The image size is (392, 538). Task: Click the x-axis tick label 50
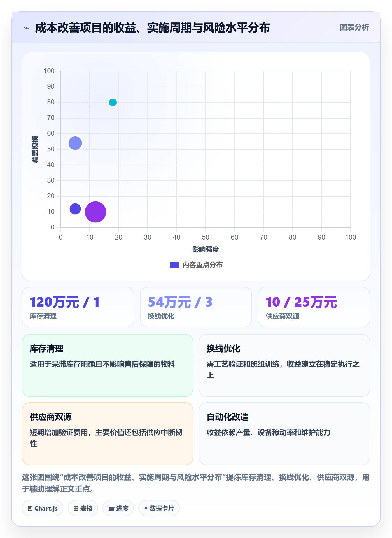206,237
